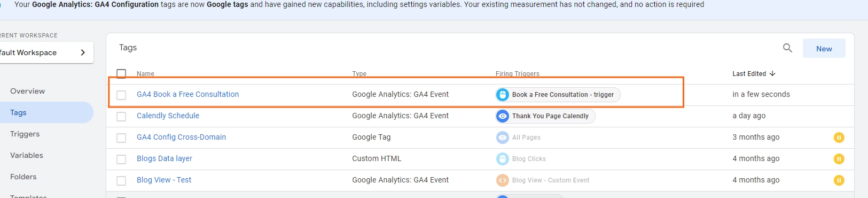Open the tags search magnifier icon

pyautogui.click(x=787, y=48)
